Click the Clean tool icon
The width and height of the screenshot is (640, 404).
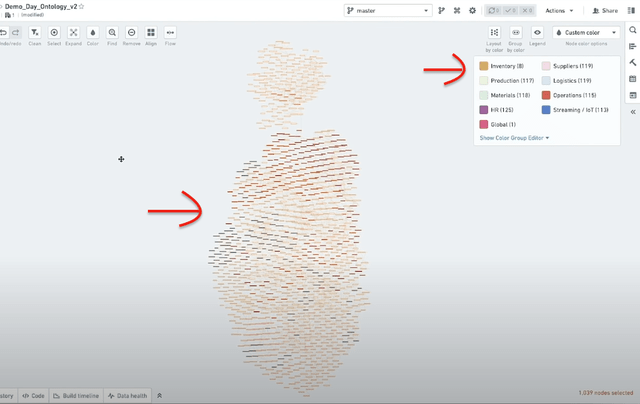35,33
